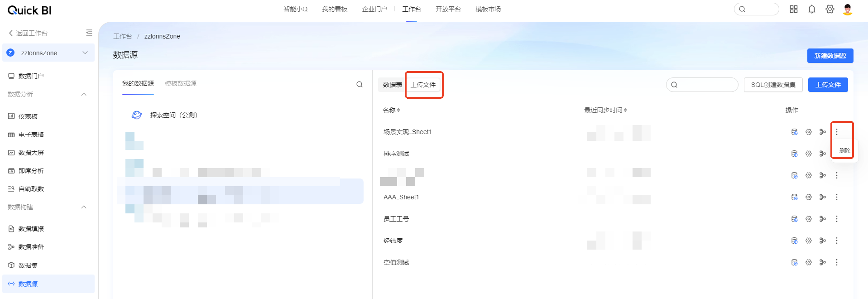The height and width of the screenshot is (299, 868).
Task: Click the notification bell icon
Action: (811, 10)
